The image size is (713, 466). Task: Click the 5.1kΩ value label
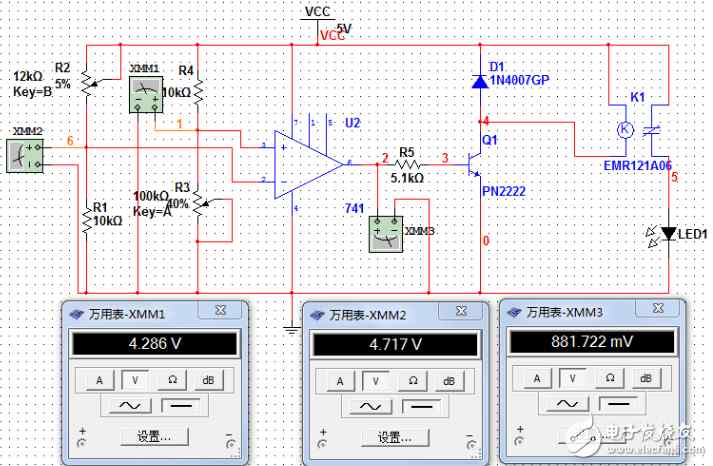pyautogui.click(x=407, y=178)
